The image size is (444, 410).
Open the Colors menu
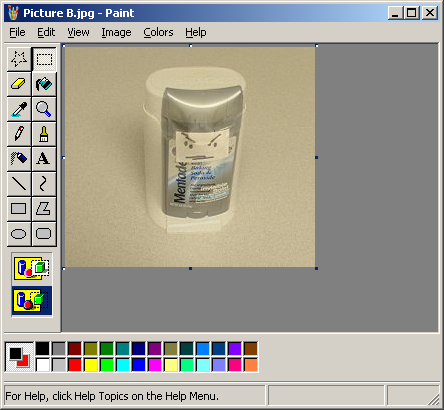pyautogui.click(x=158, y=32)
